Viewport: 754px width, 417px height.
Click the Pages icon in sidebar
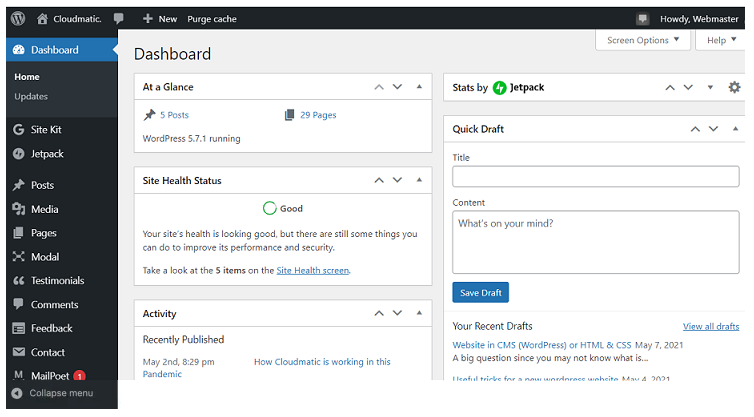click(x=19, y=233)
